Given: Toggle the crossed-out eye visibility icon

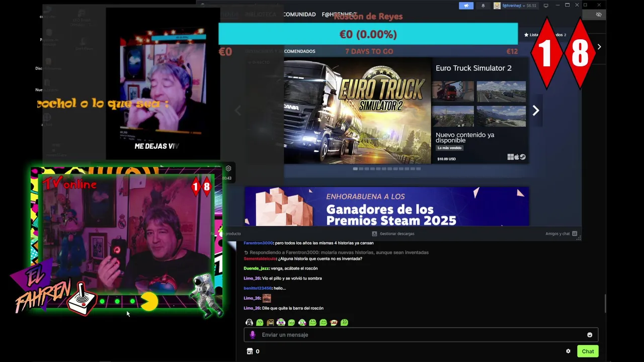Looking at the screenshot, I should click(599, 15).
